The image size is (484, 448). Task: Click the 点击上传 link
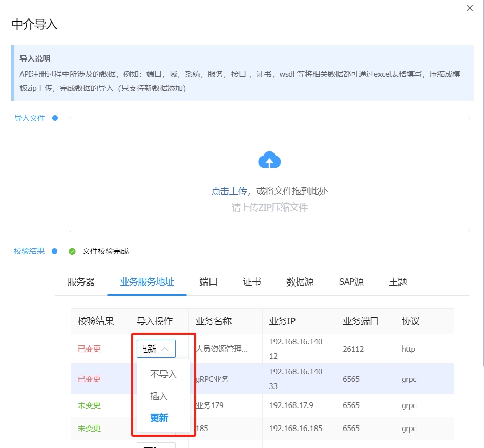tap(229, 191)
